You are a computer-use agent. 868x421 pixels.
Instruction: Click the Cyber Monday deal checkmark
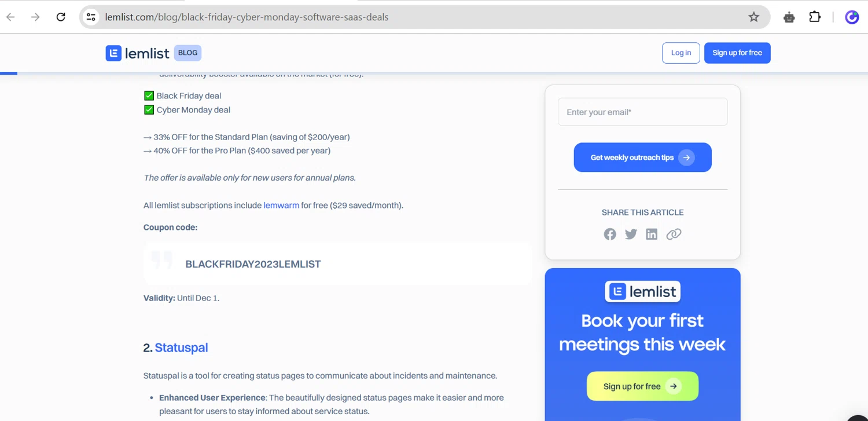tap(149, 109)
